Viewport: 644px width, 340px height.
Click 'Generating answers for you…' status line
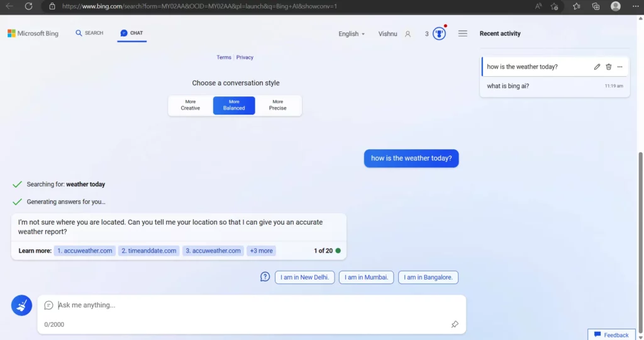(65, 201)
